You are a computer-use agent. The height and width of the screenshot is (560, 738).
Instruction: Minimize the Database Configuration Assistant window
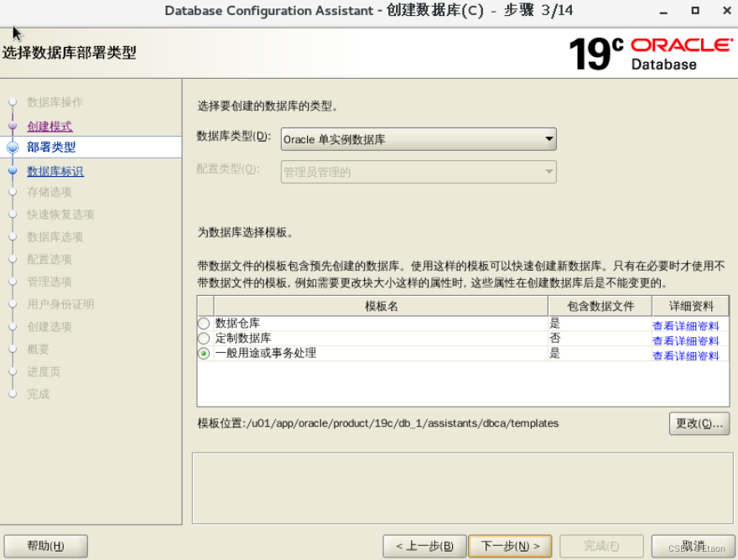pos(663,11)
